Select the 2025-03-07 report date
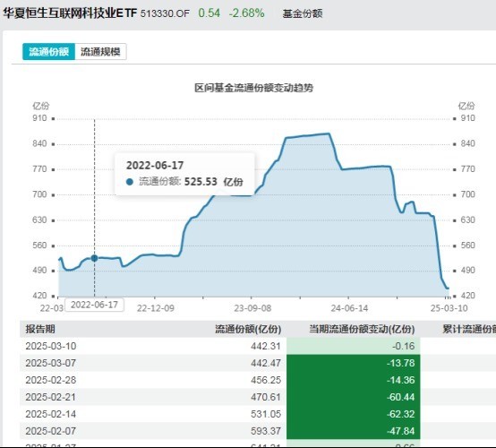Screen dimensions: 496x448 (x=51, y=363)
